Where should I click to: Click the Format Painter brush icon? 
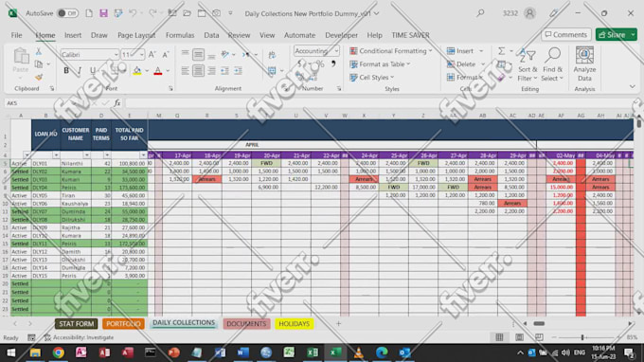point(39,77)
